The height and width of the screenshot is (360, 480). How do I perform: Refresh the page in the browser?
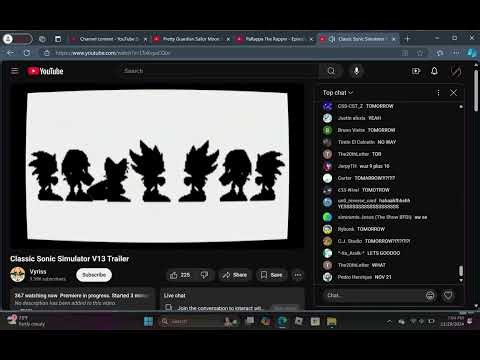(x=27, y=53)
